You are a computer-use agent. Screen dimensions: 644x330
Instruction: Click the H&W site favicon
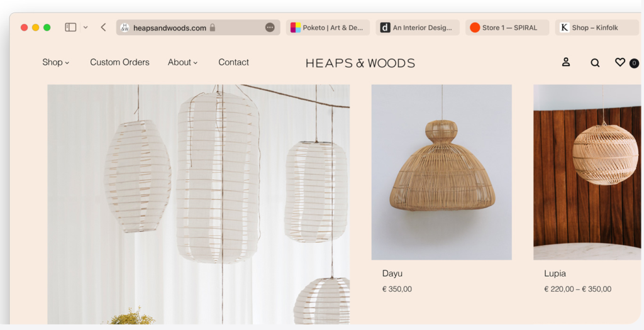(125, 28)
